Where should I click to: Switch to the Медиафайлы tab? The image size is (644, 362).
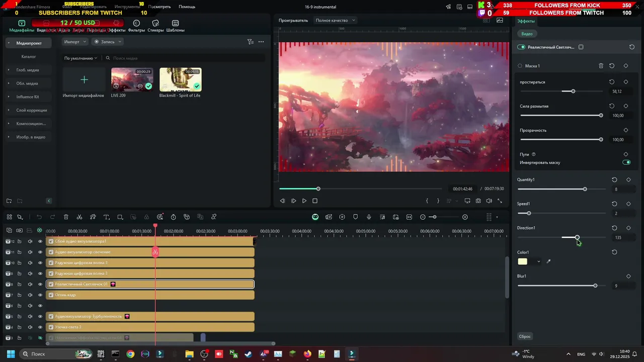22,26
